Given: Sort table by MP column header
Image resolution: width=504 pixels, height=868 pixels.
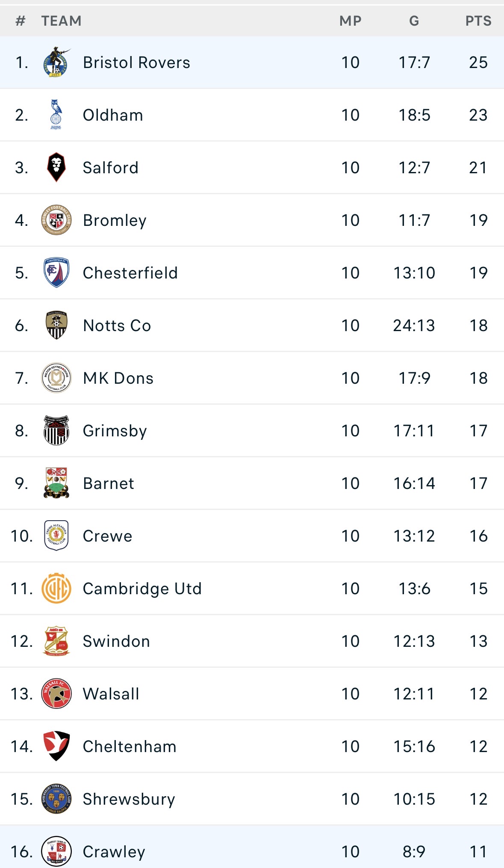Looking at the screenshot, I should [x=351, y=21].
